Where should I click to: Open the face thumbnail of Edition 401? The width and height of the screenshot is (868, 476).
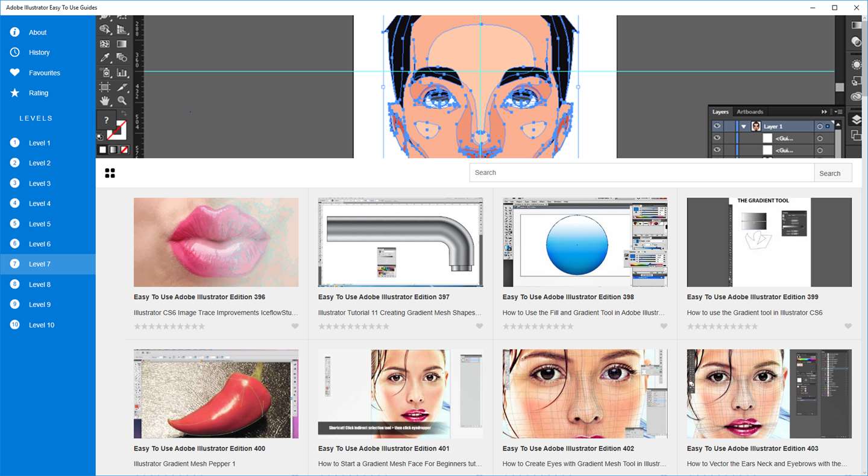coord(400,393)
